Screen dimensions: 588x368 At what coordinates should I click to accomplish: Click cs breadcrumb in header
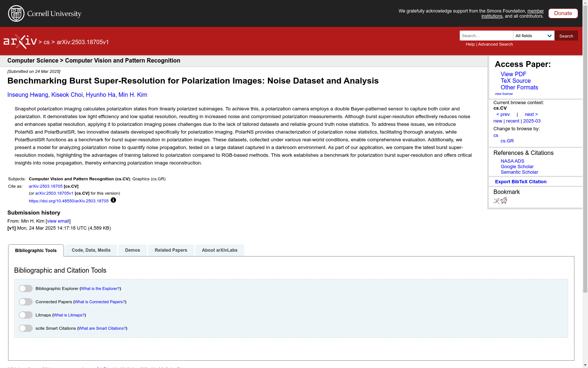(47, 42)
